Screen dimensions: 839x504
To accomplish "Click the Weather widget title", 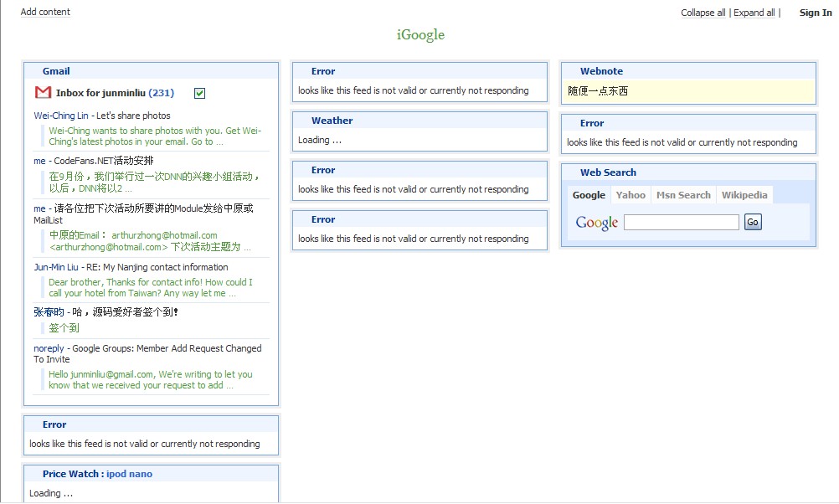I will [x=332, y=121].
